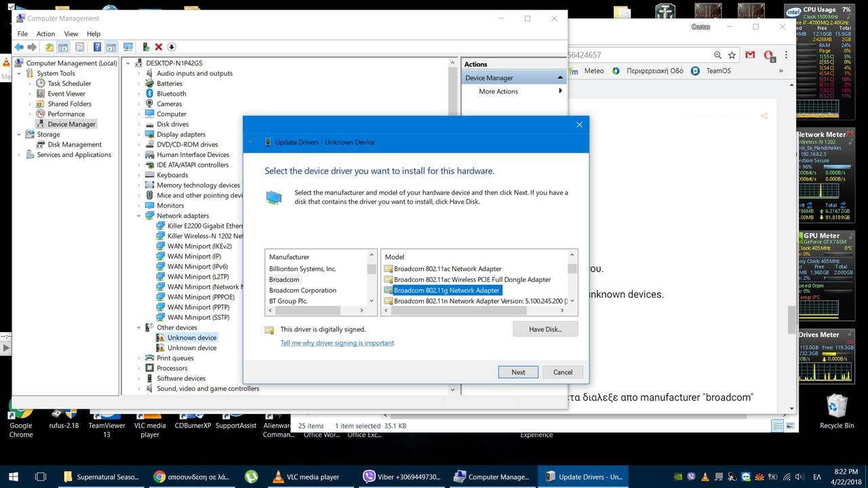Click the Next button
The width and height of the screenshot is (868, 488).
(x=518, y=371)
